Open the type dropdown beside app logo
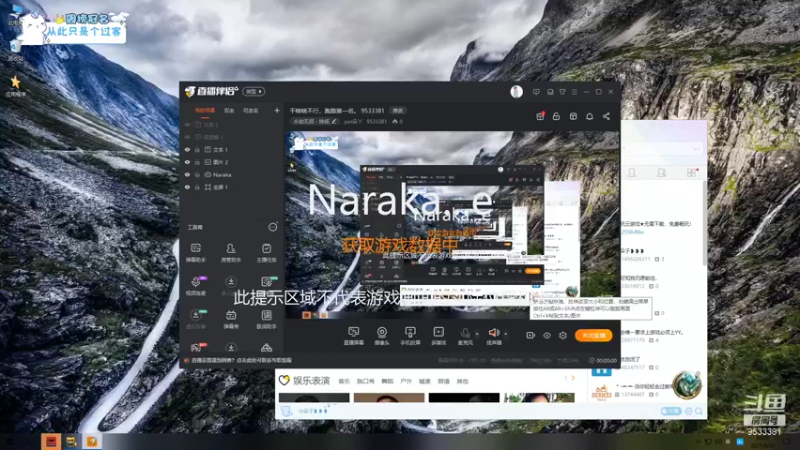Image resolution: width=800 pixels, height=450 pixels. click(x=254, y=92)
